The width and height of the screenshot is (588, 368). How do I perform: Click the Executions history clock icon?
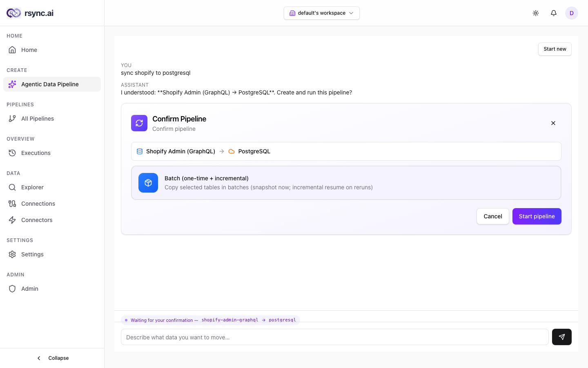tap(12, 153)
